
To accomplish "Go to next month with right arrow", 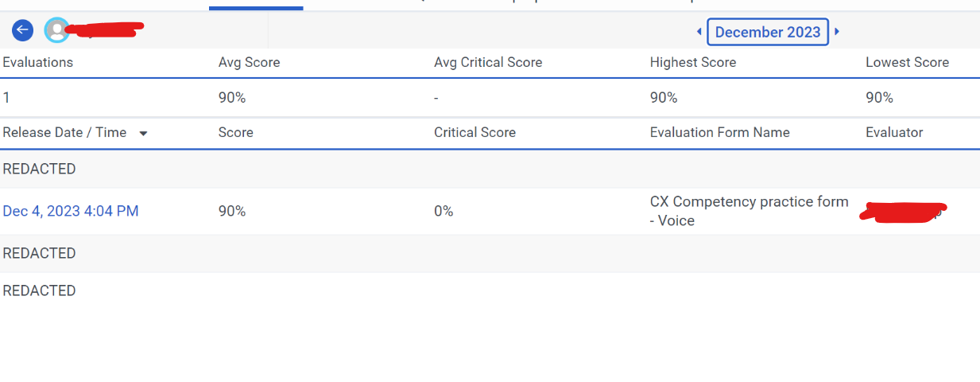I will 837,32.
